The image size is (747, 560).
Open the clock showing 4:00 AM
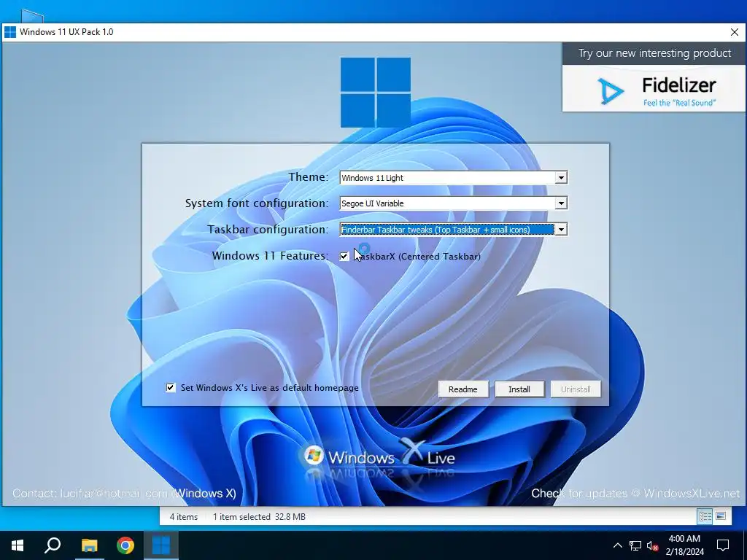tap(684, 545)
